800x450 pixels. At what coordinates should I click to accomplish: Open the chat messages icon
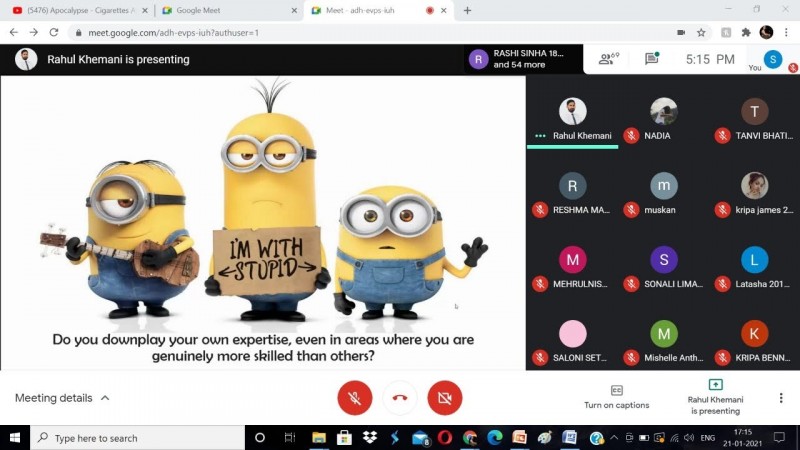[652, 59]
